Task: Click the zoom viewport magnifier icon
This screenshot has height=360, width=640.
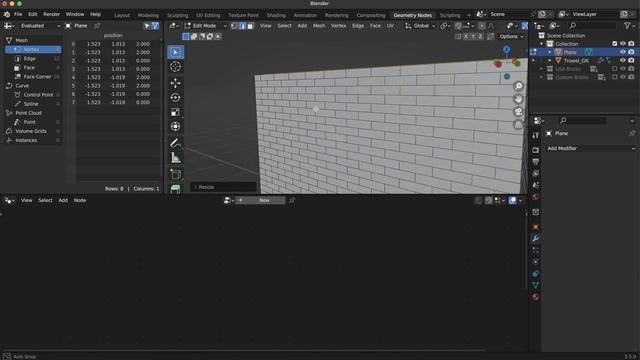Action: click(x=518, y=86)
